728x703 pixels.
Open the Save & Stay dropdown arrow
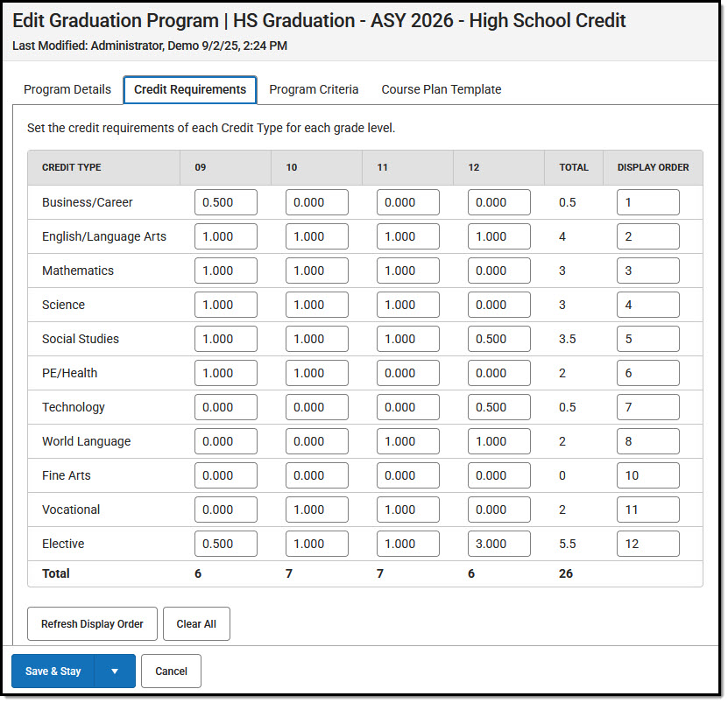[115, 671]
